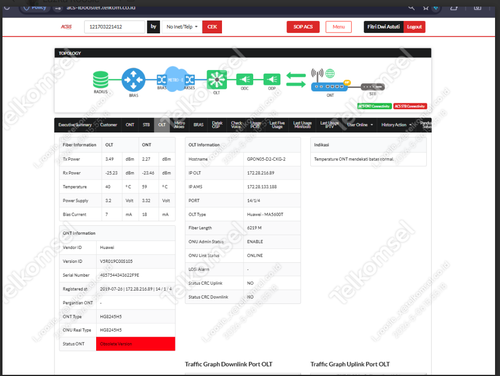Click the browser zoom magnifier icon
Screen dimensions: 500x376
pos(412,7)
